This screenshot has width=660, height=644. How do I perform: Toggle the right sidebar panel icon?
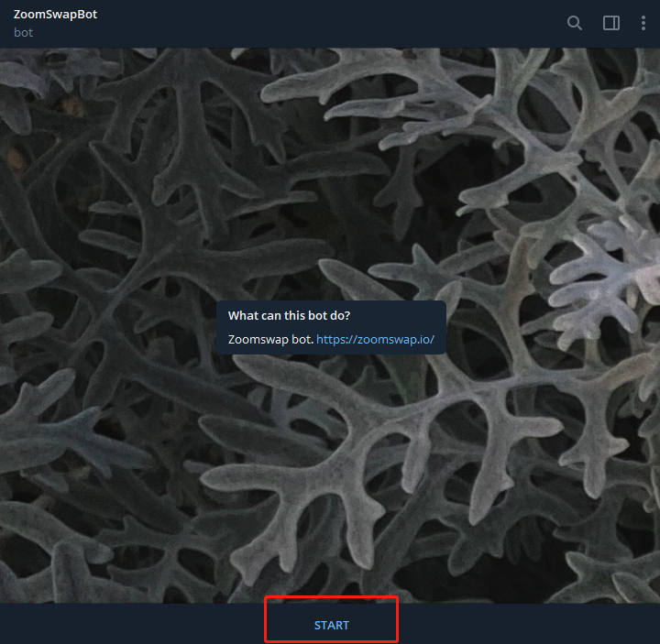611,23
